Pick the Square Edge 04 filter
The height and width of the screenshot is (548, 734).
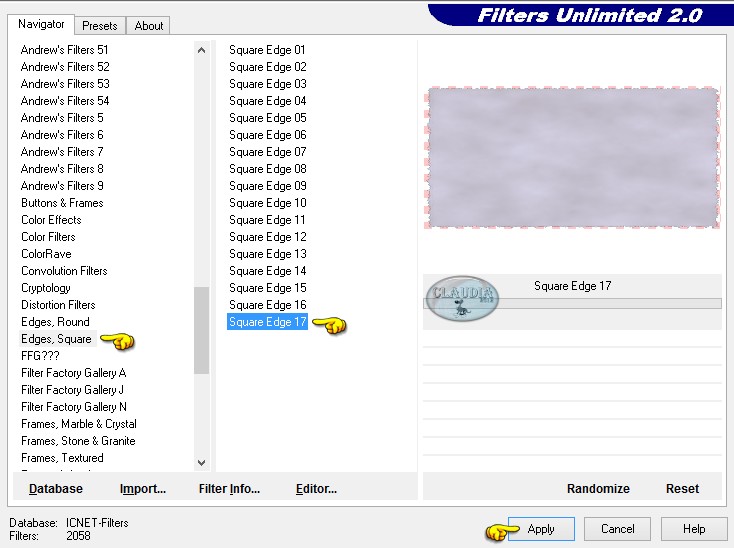coord(268,101)
